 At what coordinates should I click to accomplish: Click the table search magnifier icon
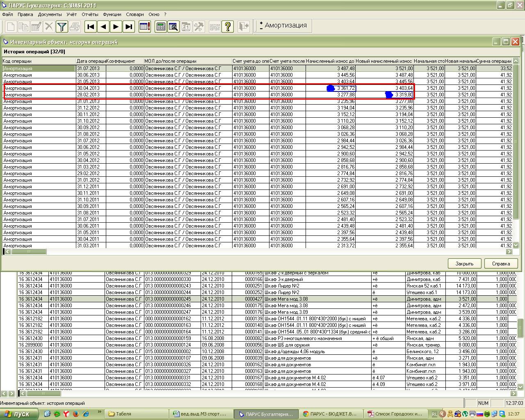pyautogui.click(x=173, y=27)
